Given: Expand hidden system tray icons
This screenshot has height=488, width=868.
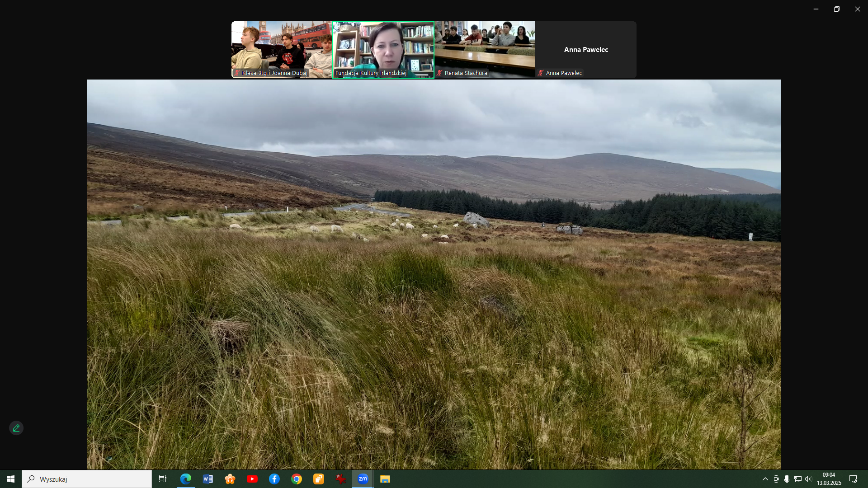Looking at the screenshot, I should pos(765,479).
